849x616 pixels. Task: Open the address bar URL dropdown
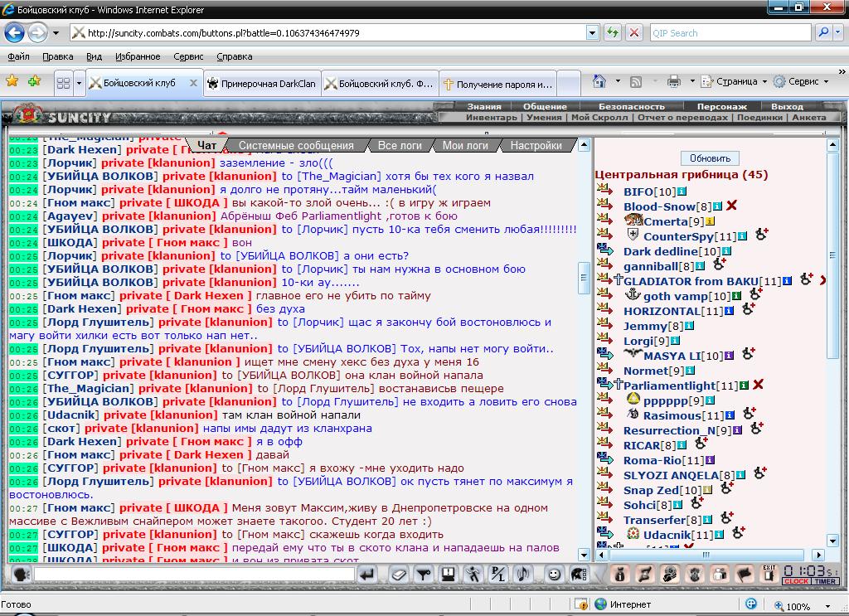pos(592,33)
